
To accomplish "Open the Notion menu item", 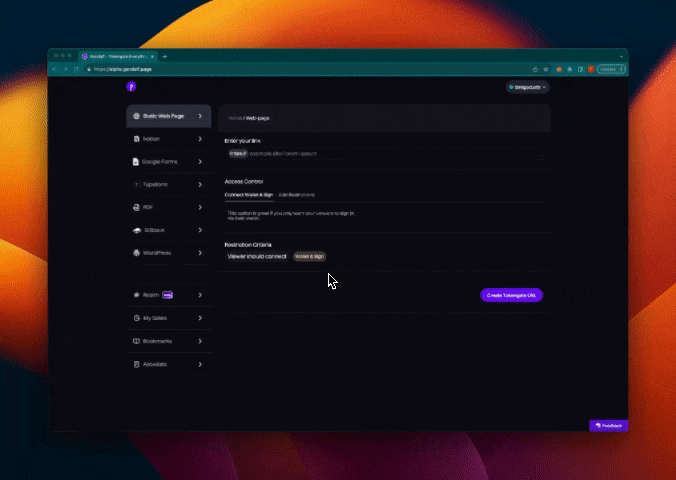I will [169, 139].
